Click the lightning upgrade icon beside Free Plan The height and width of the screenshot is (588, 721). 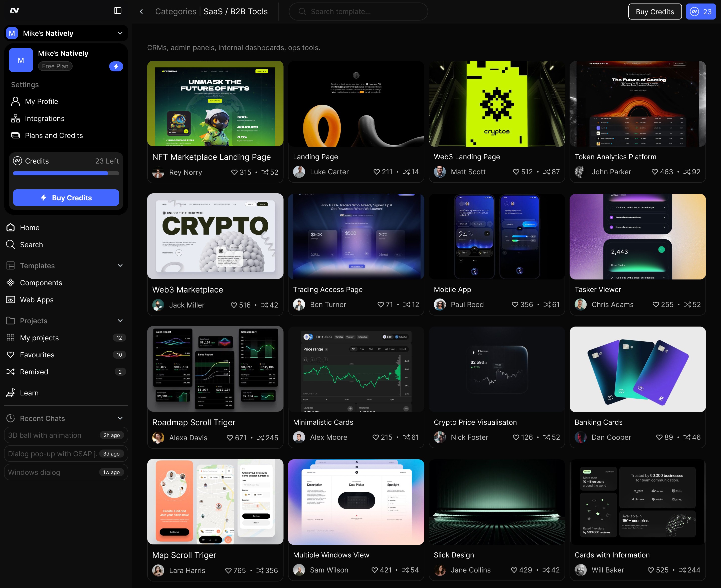click(x=116, y=66)
